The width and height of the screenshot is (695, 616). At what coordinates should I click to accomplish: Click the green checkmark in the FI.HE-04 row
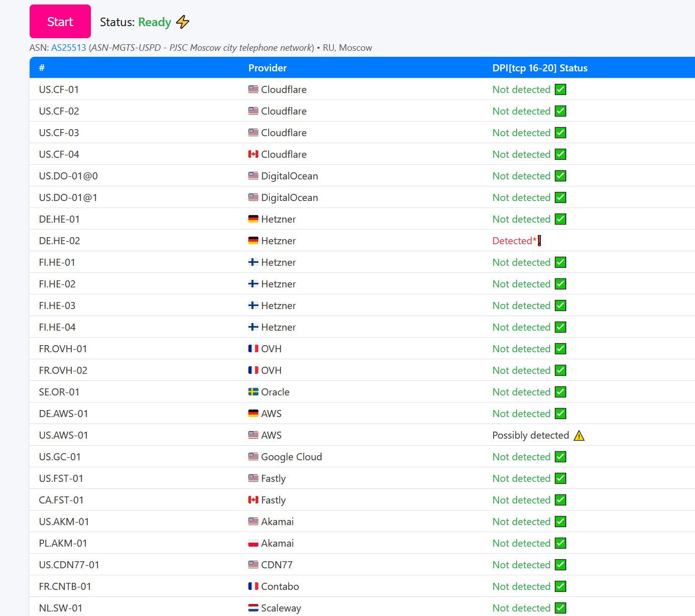560,327
